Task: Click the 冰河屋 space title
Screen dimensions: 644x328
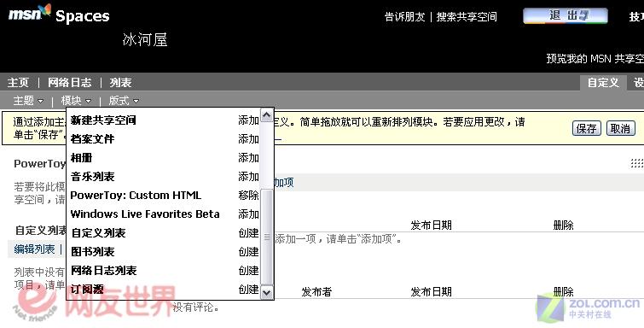Action: 145,39
